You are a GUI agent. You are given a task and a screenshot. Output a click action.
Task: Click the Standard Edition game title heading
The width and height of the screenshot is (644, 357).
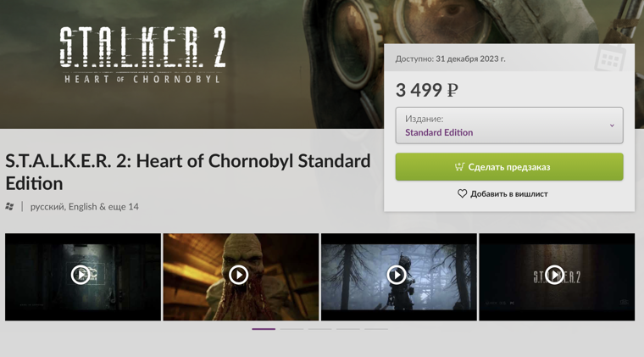coord(188,171)
